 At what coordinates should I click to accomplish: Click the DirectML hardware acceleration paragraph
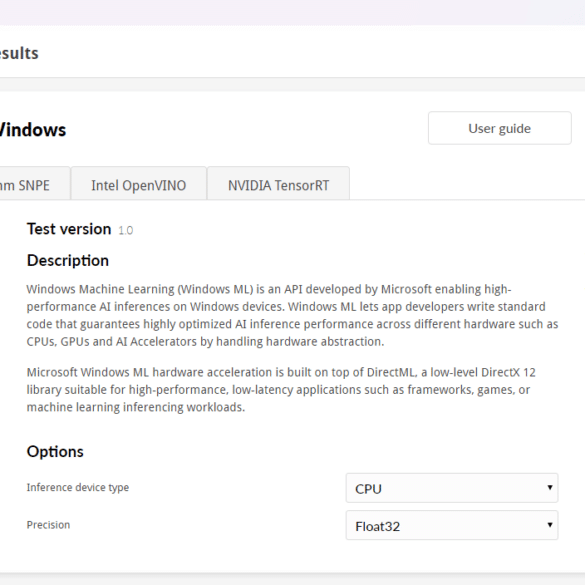pyautogui.click(x=281, y=390)
